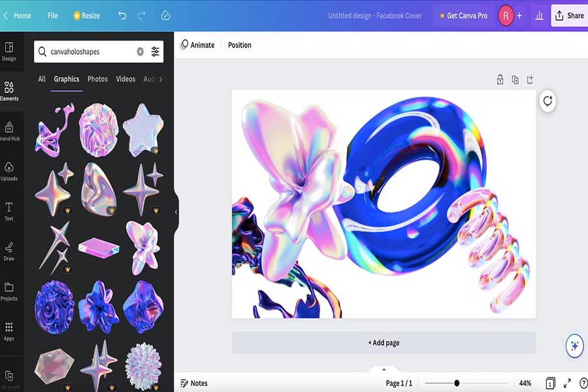Add the blue flower graphic thumbnail
588x392 pixels.
[99, 306]
